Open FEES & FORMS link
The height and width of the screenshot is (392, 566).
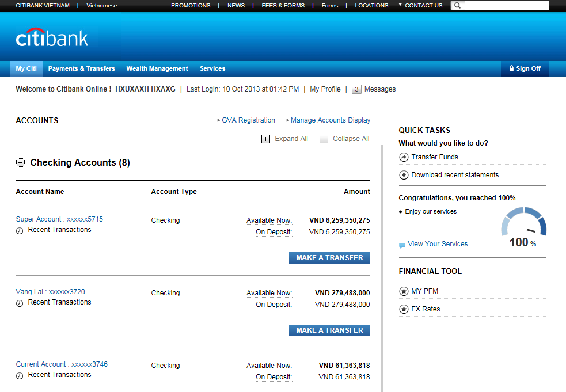(x=283, y=5)
